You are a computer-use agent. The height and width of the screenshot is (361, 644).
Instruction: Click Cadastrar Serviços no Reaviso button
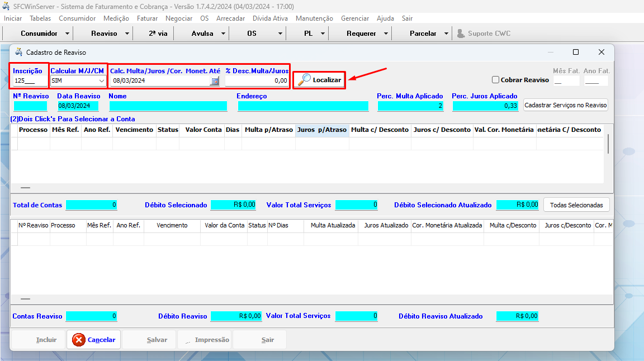pyautogui.click(x=566, y=105)
